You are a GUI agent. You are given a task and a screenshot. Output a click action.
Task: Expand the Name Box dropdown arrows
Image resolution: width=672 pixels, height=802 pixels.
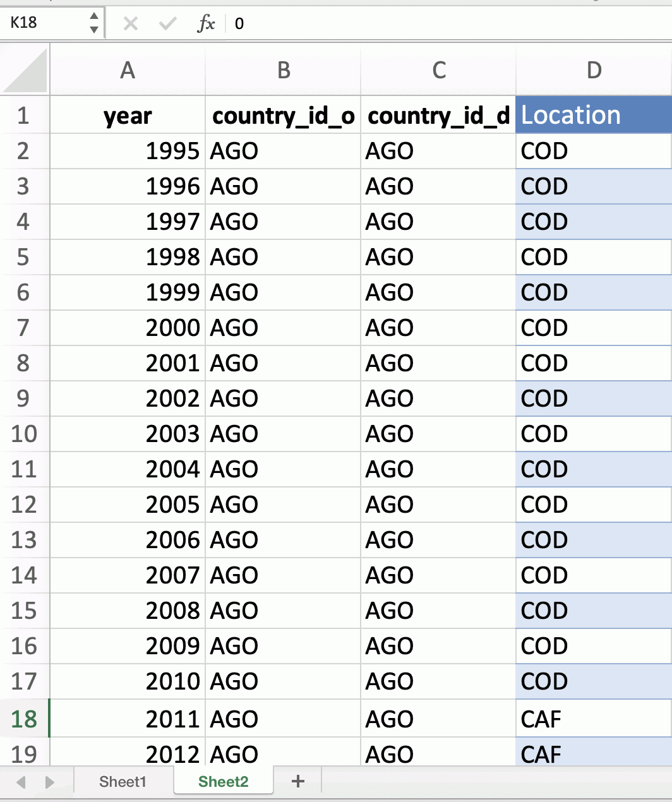coord(94,23)
